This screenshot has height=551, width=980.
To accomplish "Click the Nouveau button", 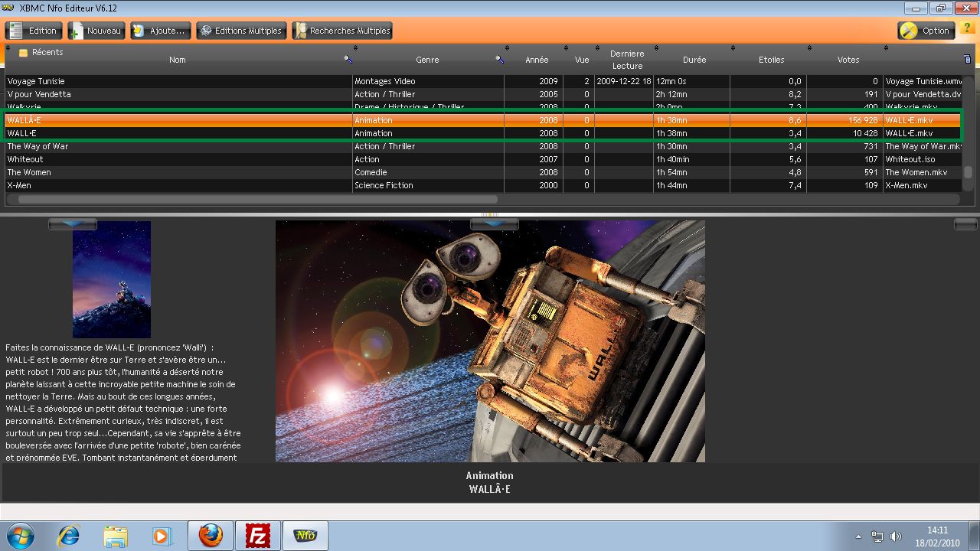I will (x=96, y=31).
